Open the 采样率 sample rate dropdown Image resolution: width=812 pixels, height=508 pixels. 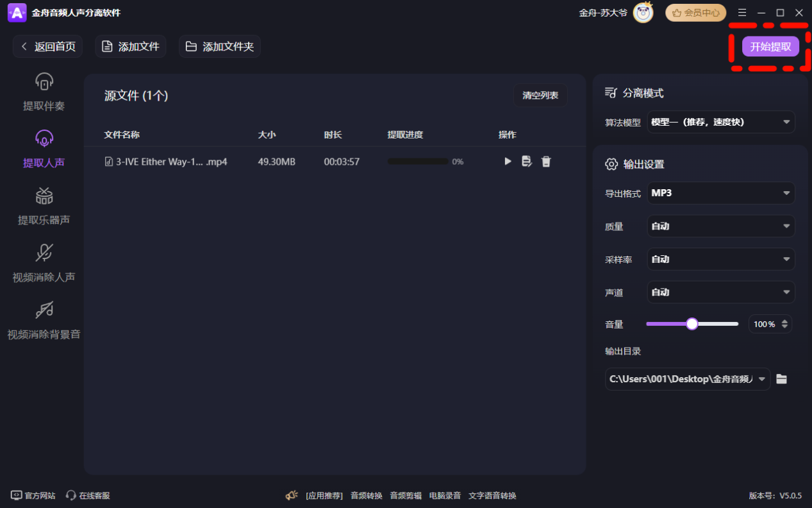(721, 259)
